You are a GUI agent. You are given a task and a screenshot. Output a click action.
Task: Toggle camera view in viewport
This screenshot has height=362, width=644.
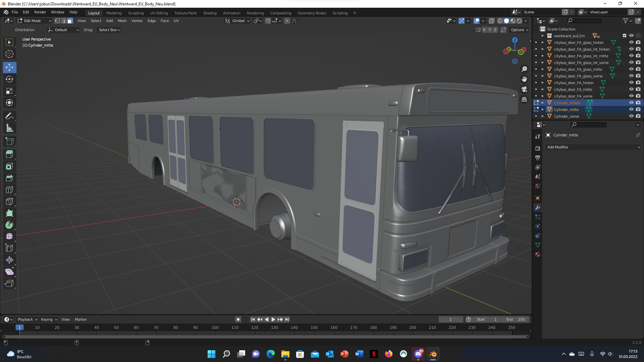524,89
